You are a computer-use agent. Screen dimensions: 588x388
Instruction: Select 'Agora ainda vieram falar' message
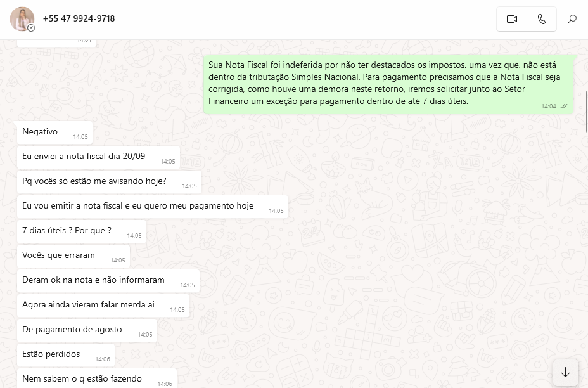103,306
